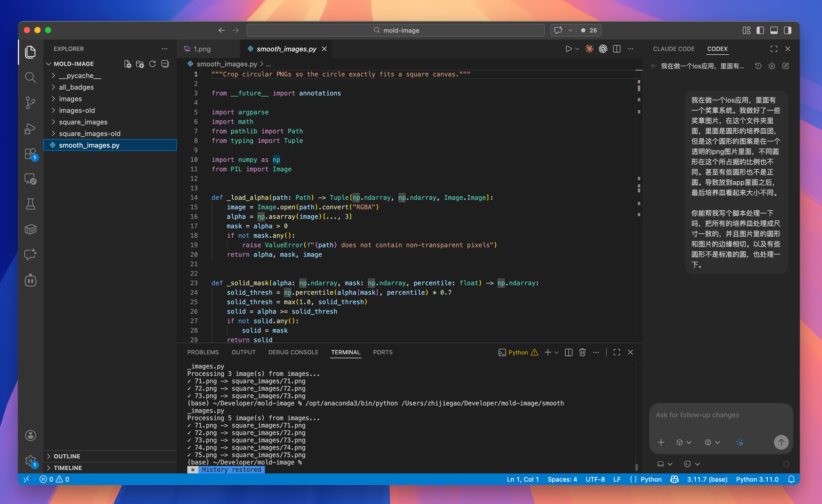Open the Extensions view
Image resolution: width=822 pixels, height=504 pixels.
30,154
